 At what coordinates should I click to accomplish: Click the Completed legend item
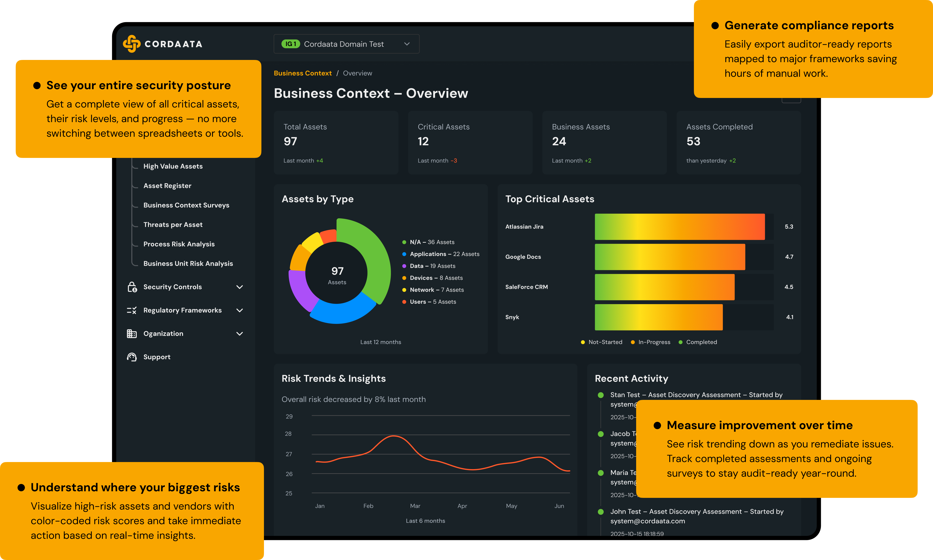tap(698, 342)
